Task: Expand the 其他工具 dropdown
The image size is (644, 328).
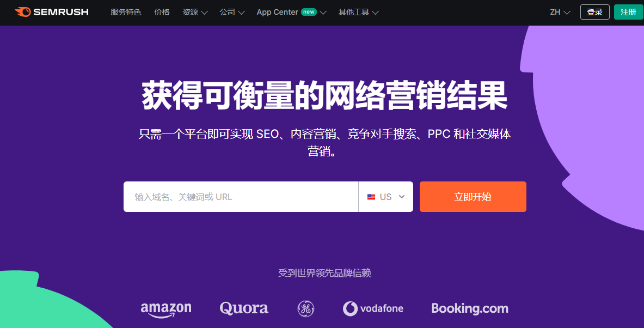Action: [x=358, y=13]
